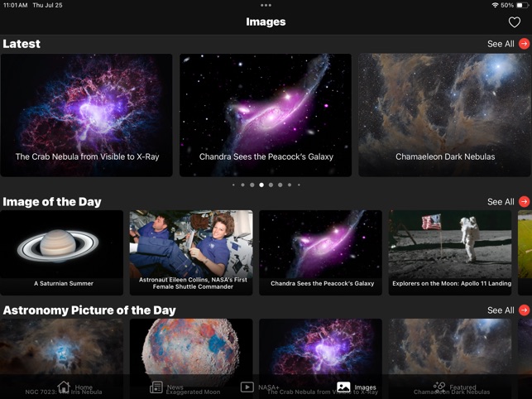Image resolution: width=532 pixels, height=399 pixels.
Task: Tap the News newspaper icon in tab bar
Action: coord(156,387)
